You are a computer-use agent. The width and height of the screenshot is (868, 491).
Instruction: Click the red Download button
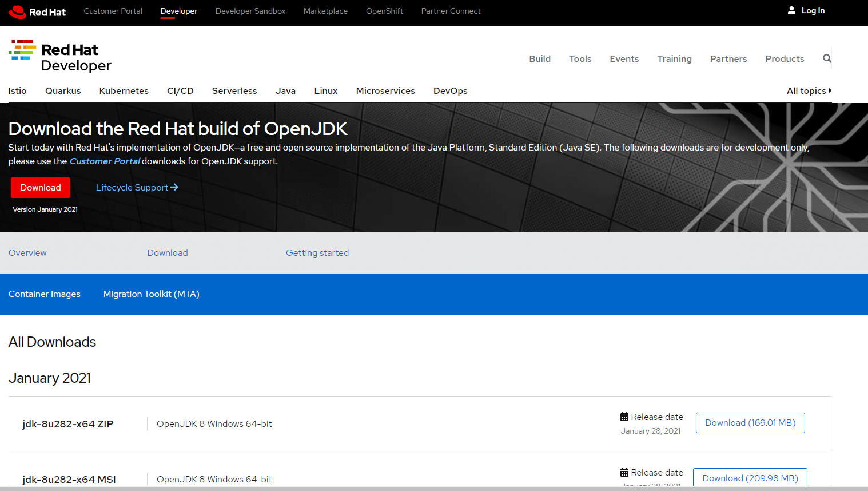[41, 187]
